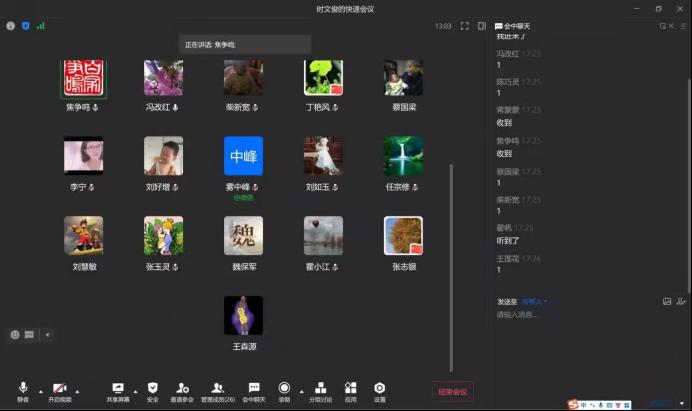Open the emoji reactions button at lower left

pyautogui.click(x=15, y=335)
